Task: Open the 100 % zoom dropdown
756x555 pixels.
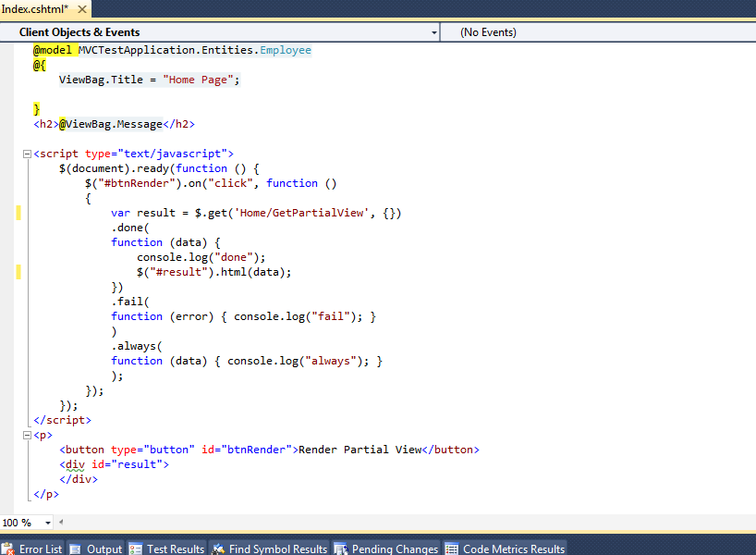Action: [x=48, y=523]
